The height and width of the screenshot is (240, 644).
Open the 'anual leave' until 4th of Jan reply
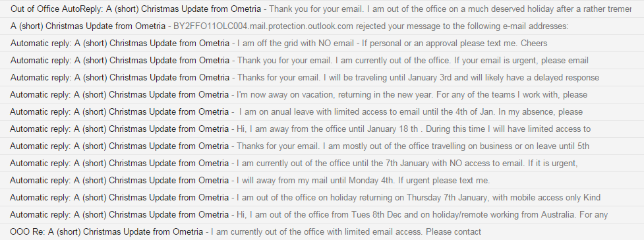pyautogui.click(x=322, y=112)
